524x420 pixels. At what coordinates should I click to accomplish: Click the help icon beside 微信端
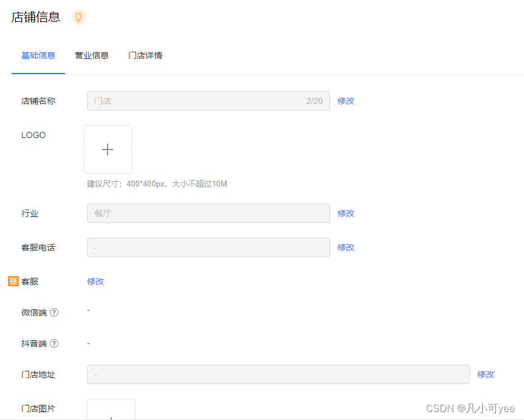54,312
